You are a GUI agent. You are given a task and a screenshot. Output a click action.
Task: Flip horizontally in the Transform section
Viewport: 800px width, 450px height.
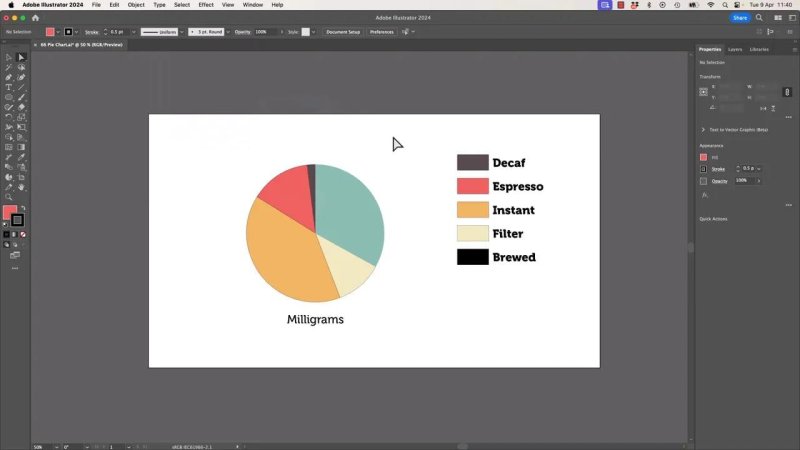click(763, 108)
